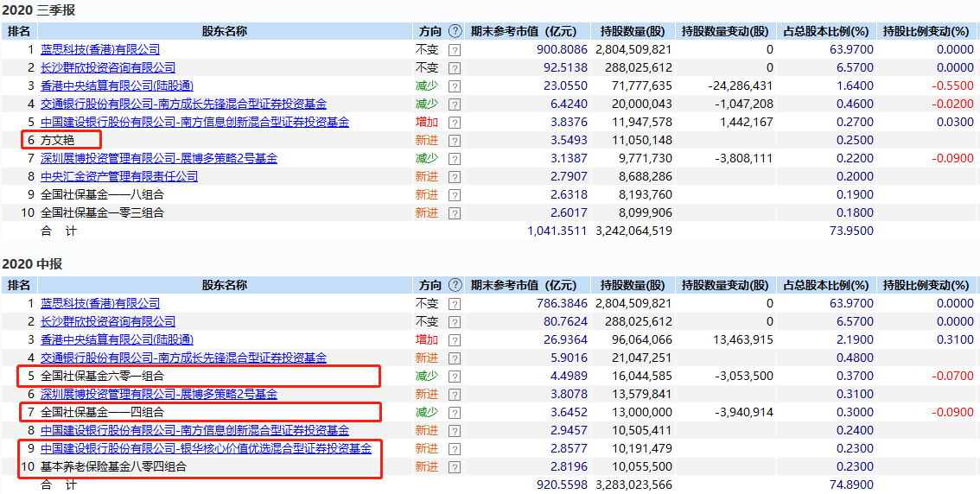Viewport: 980px width, 494px height.
Task: Click the help icon in the 中央汇金资产管理有限责任公司 row
Action: (455, 177)
